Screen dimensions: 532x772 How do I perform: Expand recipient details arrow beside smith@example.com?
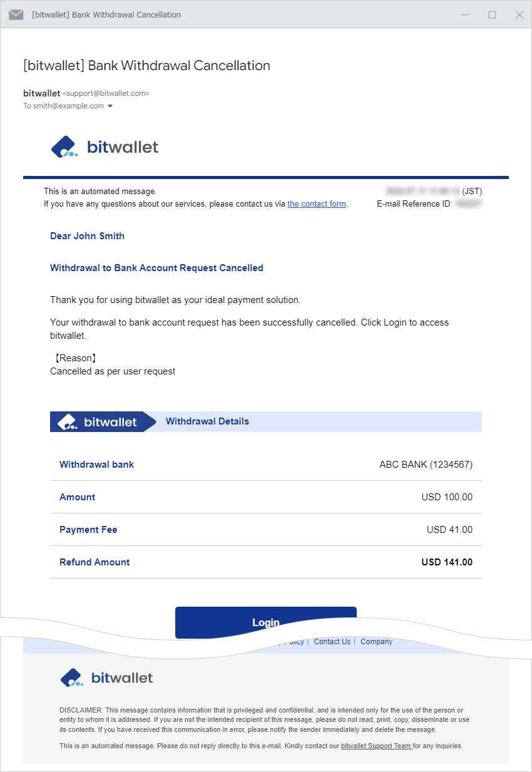click(110, 106)
